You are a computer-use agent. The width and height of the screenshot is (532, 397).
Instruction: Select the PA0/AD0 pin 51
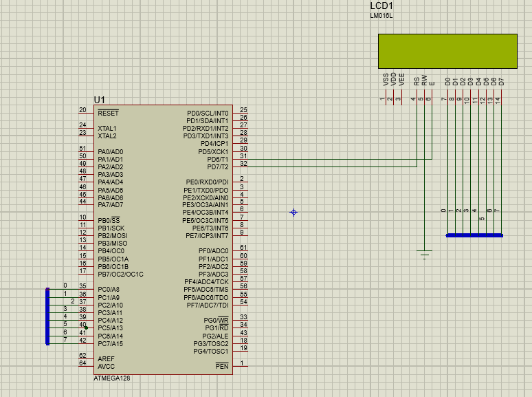(85, 151)
